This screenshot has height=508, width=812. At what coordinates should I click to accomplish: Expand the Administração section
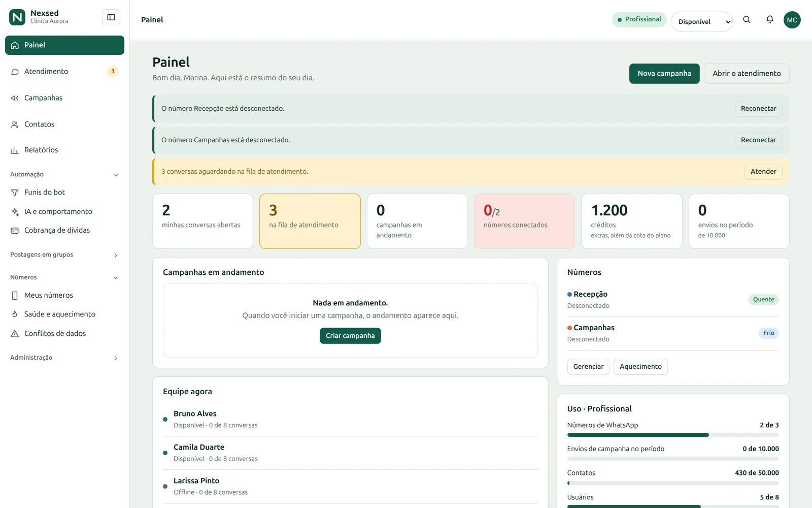64,358
